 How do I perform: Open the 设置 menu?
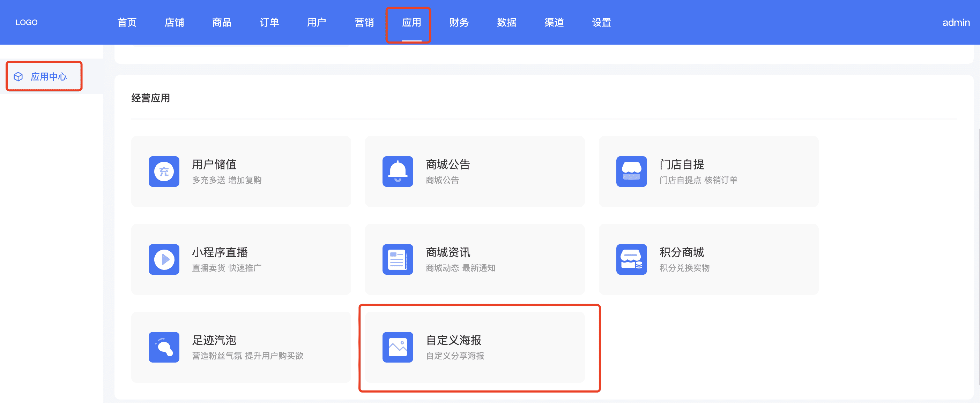(601, 22)
